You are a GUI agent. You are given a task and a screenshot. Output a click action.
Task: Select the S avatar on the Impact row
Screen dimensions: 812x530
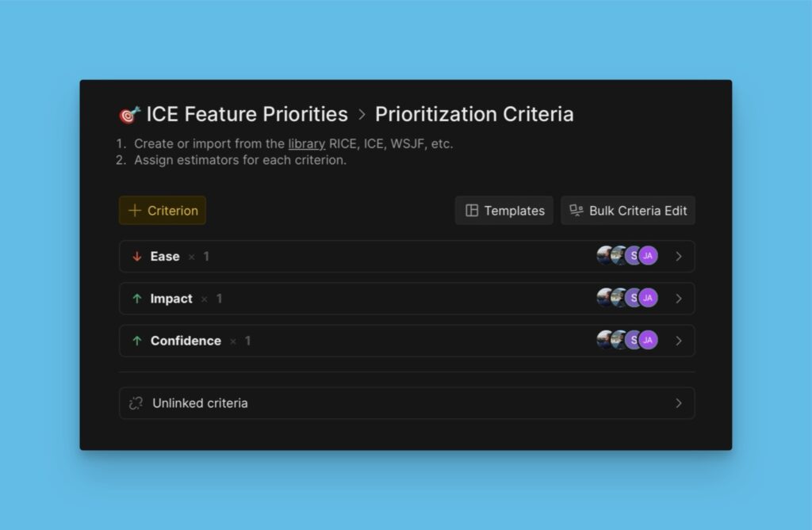click(634, 299)
